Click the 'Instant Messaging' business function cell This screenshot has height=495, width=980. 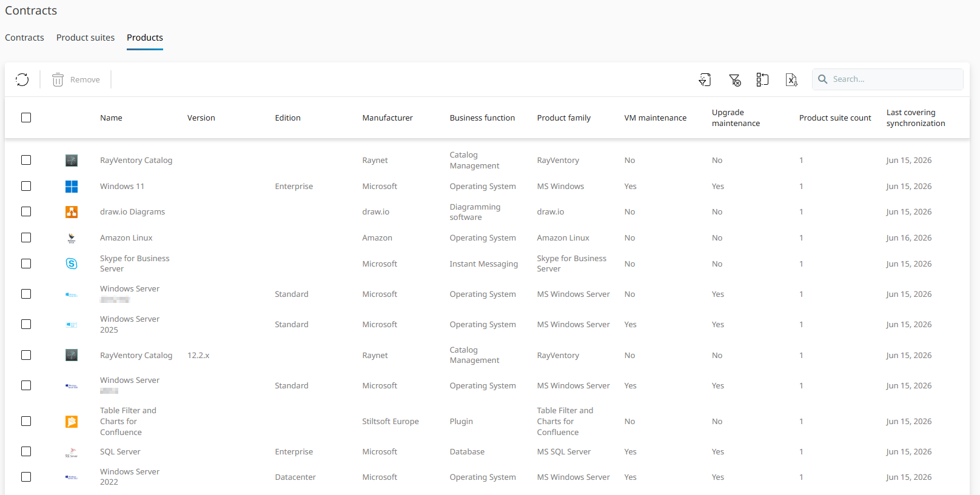coord(484,264)
